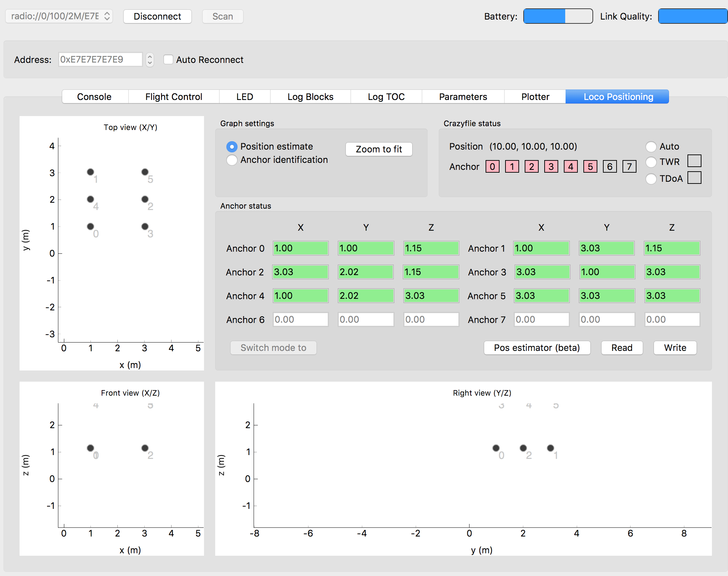
Task: Click the TWR mode indicator square
Action: coord(694,161)
